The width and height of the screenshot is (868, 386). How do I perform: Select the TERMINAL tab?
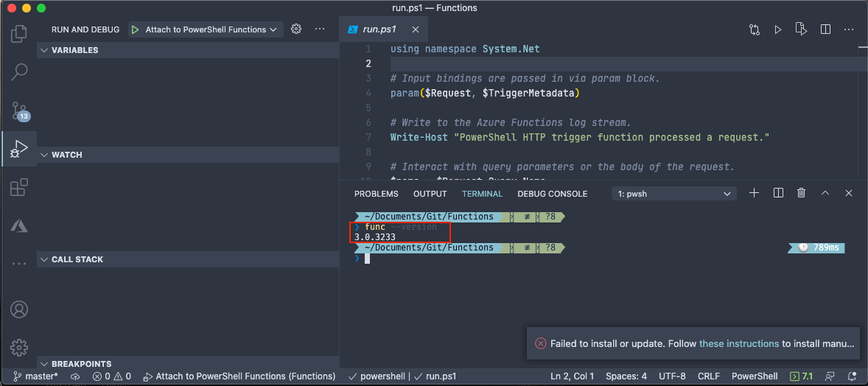coord(482,194)
